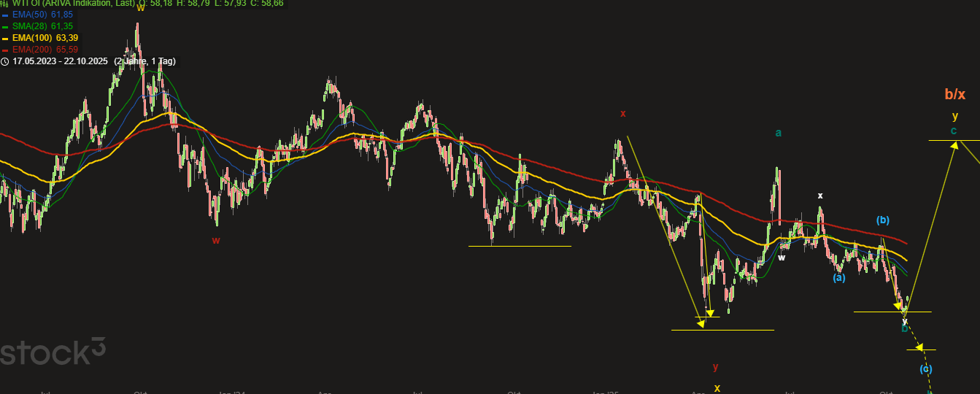Select the teal a wave label
The height and width of the screenshot is (394, 980).
point(779,133)
